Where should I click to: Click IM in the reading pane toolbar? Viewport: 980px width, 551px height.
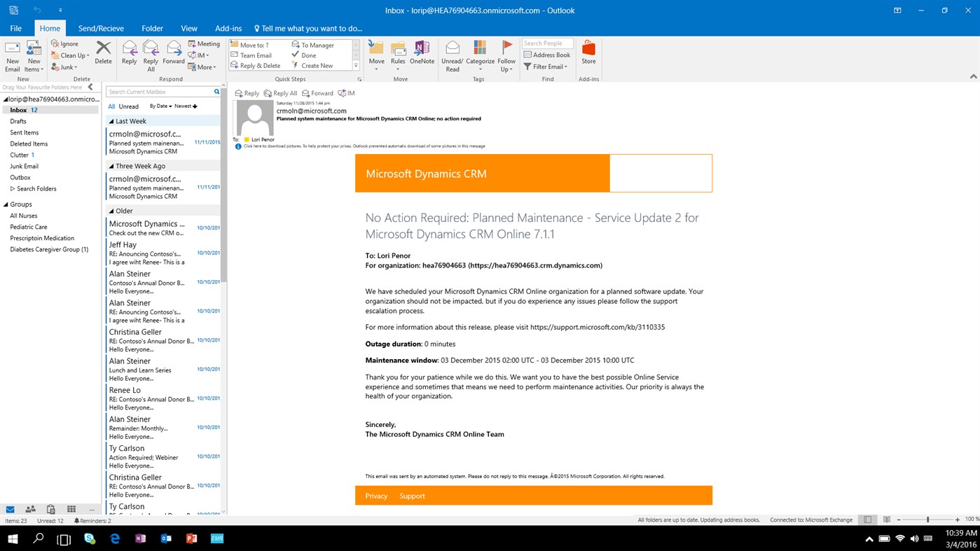coord(346,93)
